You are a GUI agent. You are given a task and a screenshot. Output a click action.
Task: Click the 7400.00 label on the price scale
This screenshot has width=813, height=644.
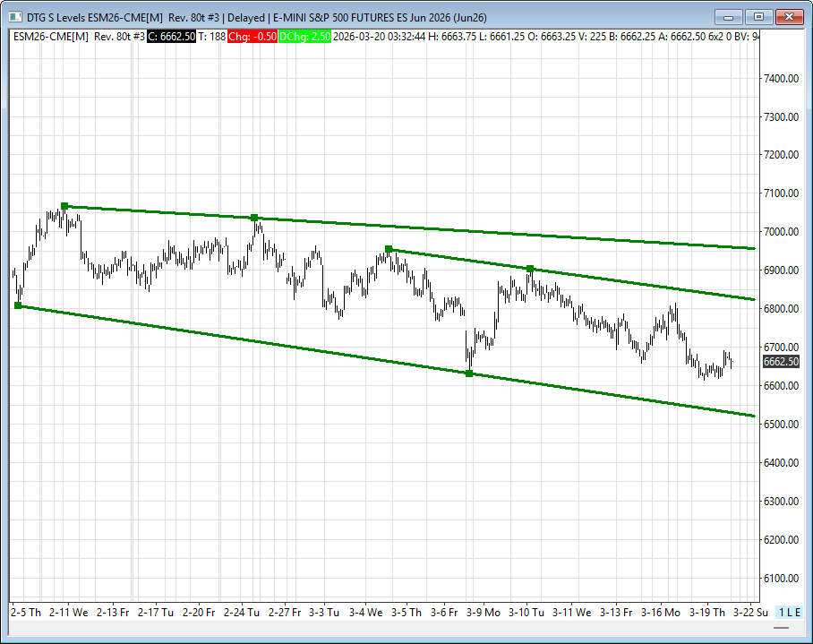tap(780, 79)
